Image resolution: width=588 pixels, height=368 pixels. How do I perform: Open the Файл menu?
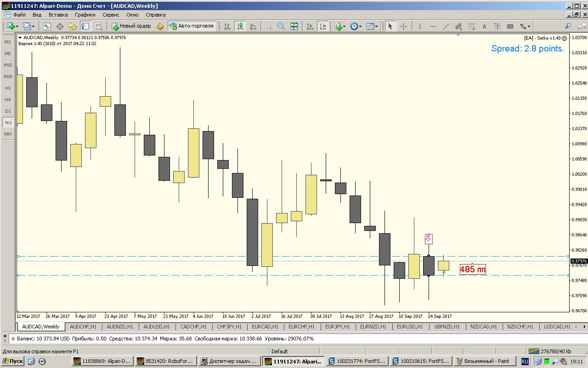pos(19,15)
